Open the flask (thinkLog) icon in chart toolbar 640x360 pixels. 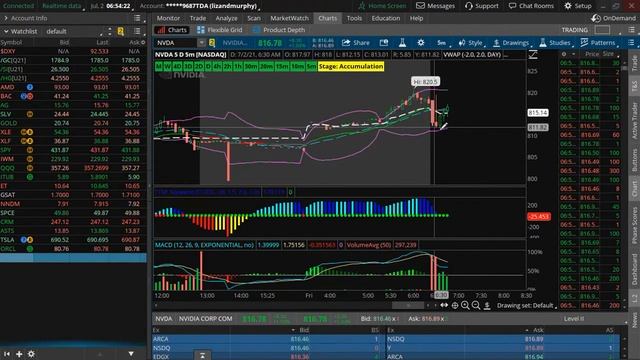(x=402, y=43)
